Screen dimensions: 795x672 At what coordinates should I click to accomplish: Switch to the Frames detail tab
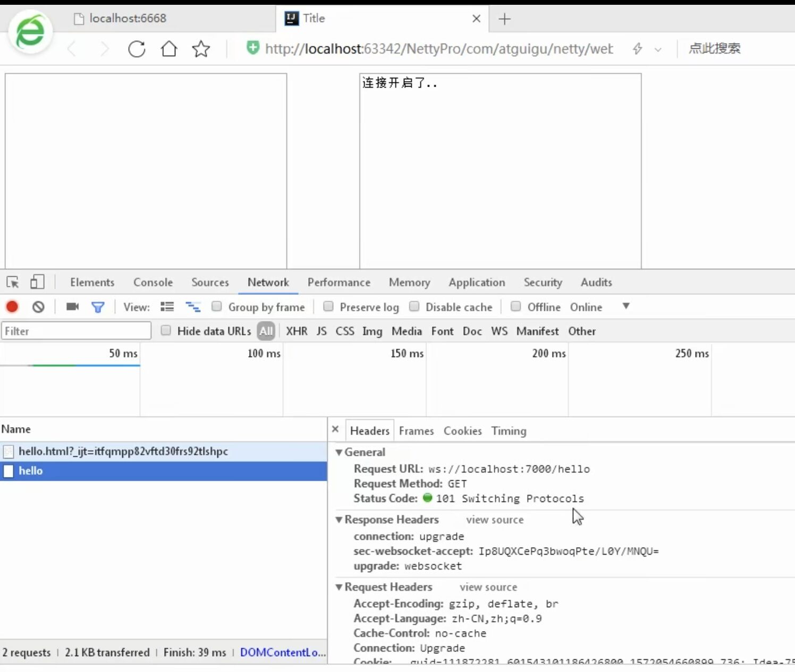[x=416, y=431]
